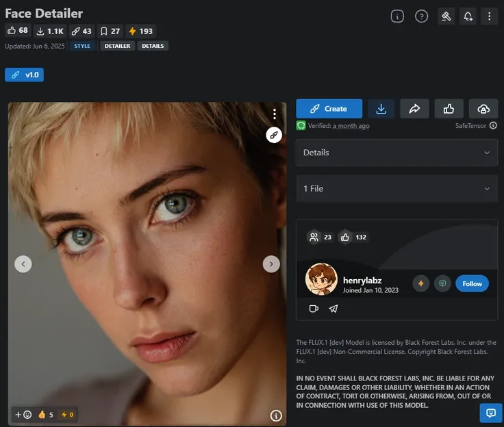
Task: Open the three-dot menu in the header
Action: tap(489, 16)
